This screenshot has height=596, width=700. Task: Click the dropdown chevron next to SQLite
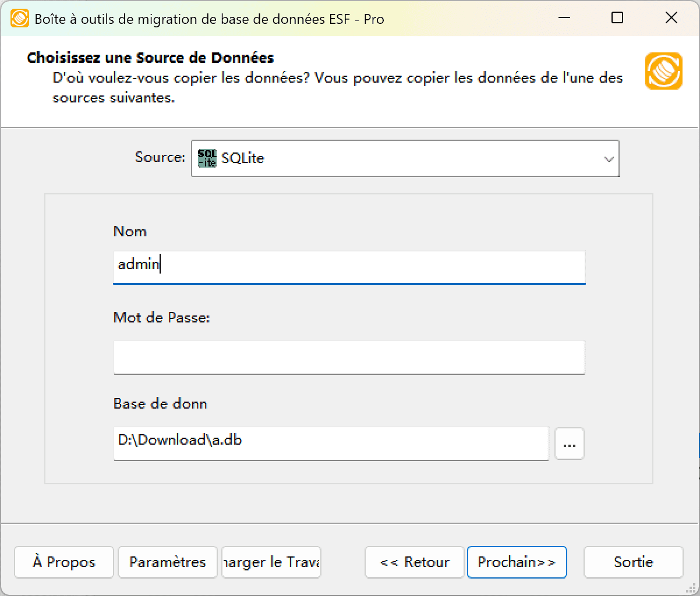coord(609,158)
